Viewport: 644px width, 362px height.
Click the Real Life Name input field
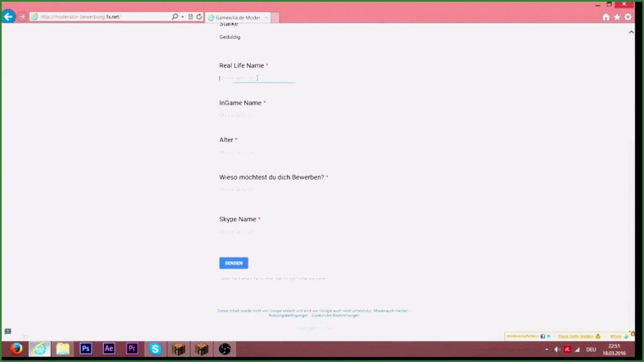click(257, 78)
